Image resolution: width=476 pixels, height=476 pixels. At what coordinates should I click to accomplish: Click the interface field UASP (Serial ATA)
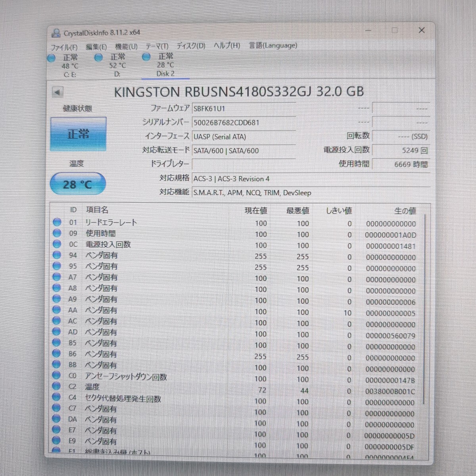[244, 136]
